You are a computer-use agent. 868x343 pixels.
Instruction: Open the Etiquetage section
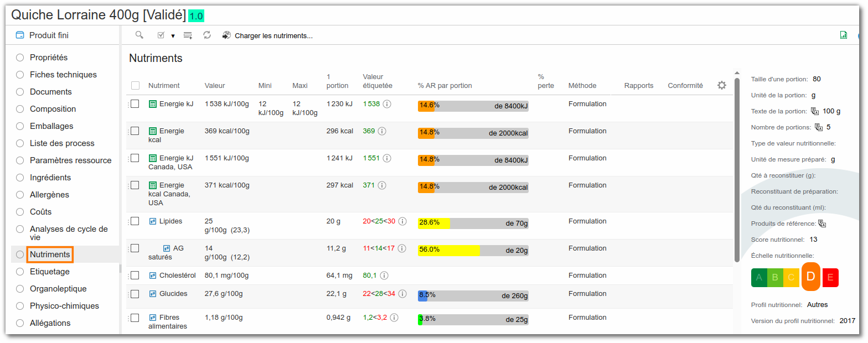click(x=50, y=272)
